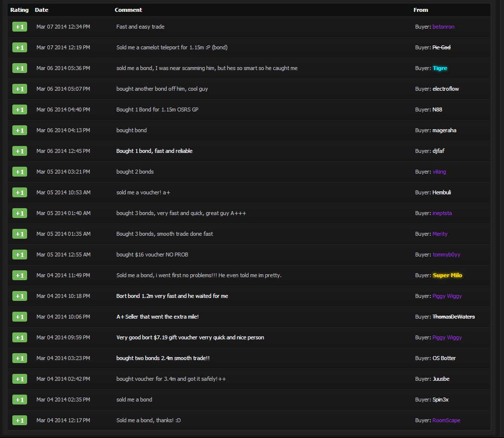Click the comment "A+ Seller that went the extra mile!"
504x438 pixels.
(157, 317)
